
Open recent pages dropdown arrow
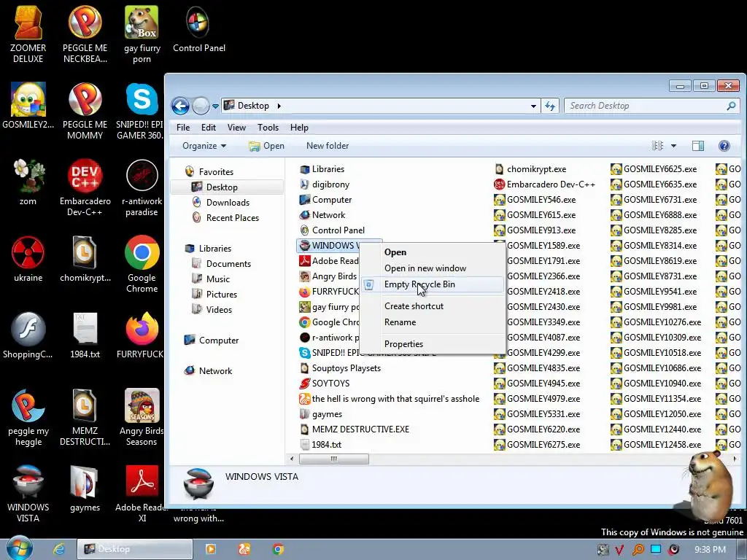pyautogui.click(x=215, y=106)
